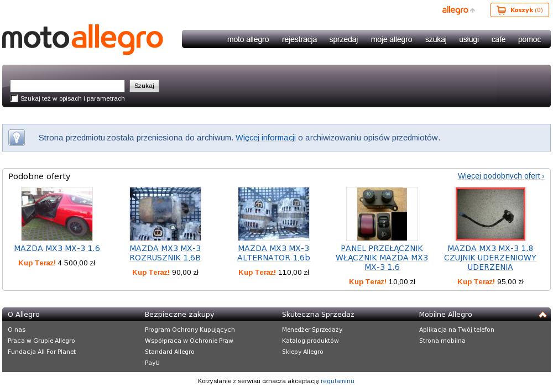
Task: Open 'Aplikacja na Twój telefon' link
Action: click(x=457, y=330)
